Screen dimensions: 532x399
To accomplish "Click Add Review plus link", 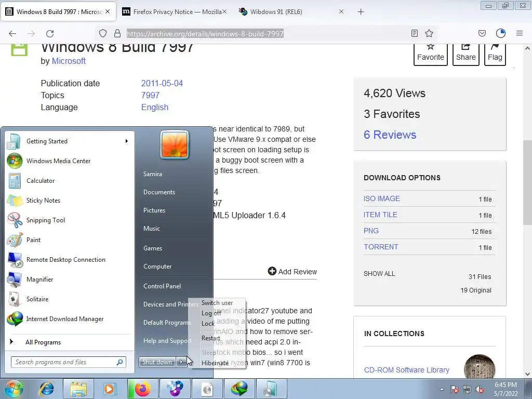I will (x=292, y=271).
